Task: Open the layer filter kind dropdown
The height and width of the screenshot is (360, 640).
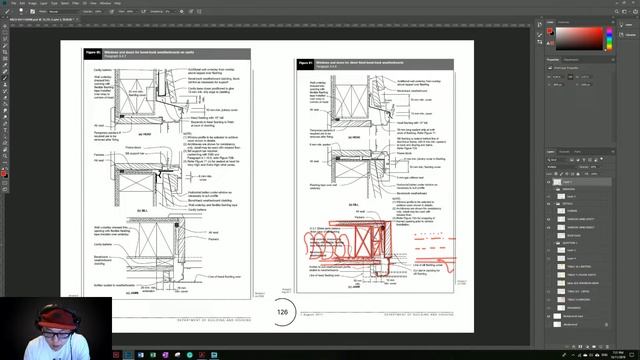Action: (558, 160)
